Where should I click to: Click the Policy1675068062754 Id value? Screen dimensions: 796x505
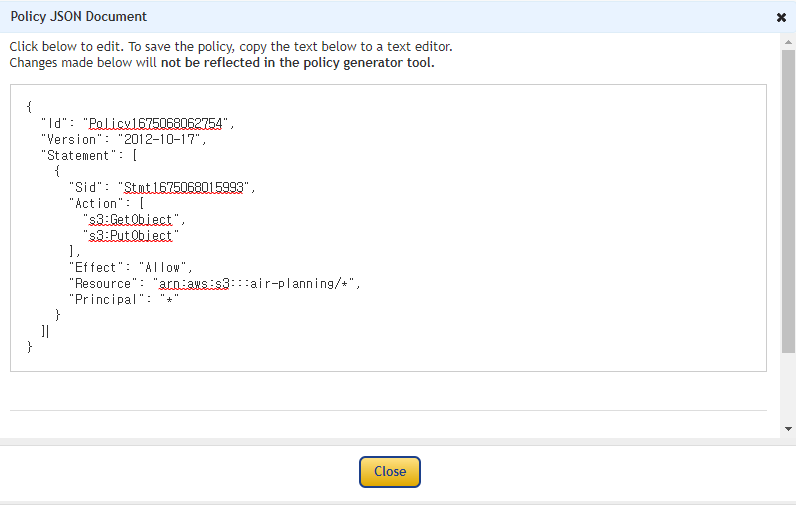[x=156, y=123]
